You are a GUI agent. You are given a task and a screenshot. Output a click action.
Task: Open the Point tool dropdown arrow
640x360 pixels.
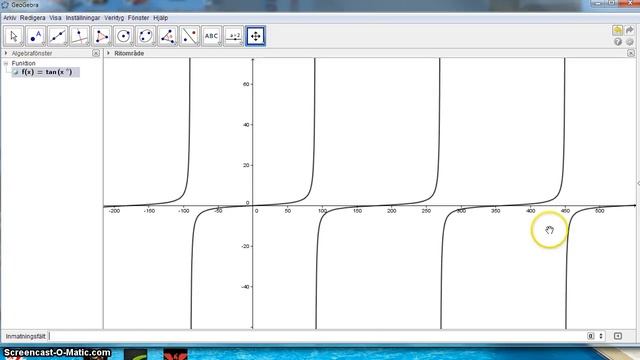coord(43,44)
